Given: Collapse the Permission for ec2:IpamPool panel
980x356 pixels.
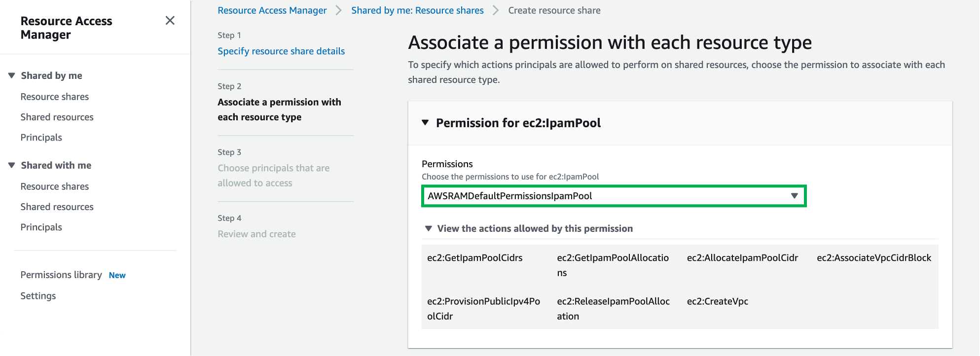Looking at the screenshot, I should coord(425,123).
